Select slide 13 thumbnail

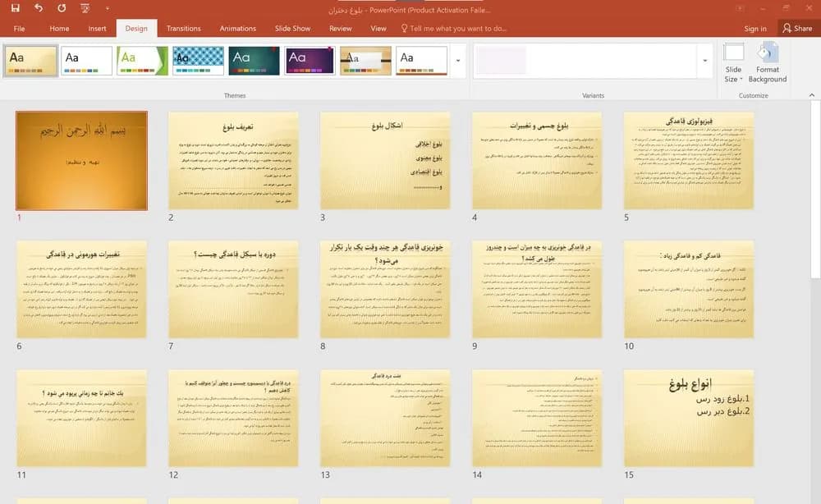(x=385, y=418)
